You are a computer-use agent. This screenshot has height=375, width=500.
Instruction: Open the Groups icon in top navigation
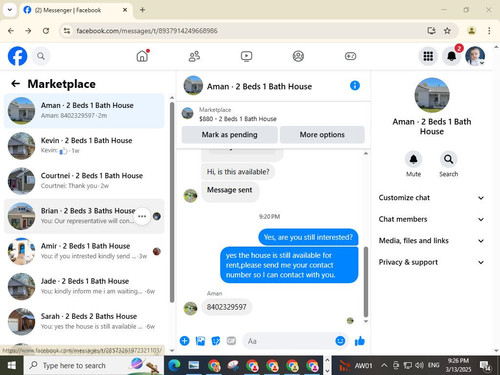pos(298,56)
